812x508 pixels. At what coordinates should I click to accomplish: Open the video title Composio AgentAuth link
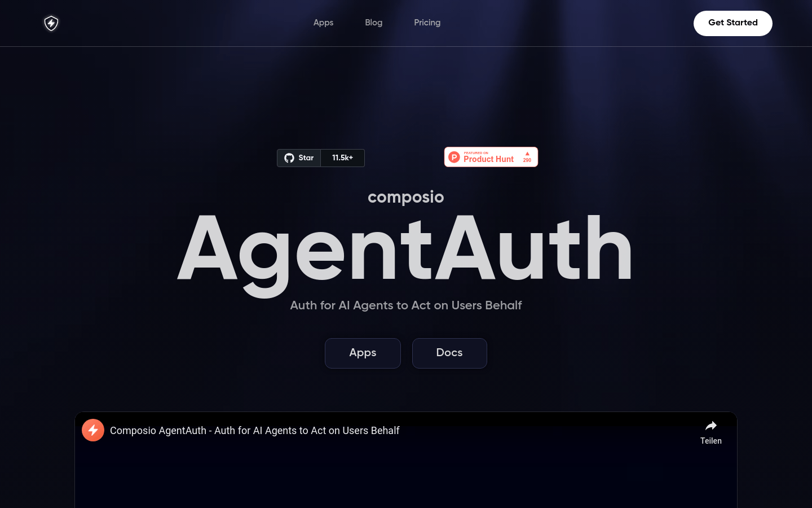(254, 431)
